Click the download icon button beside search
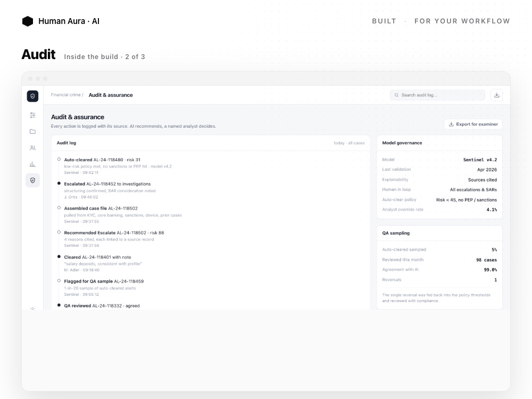The width and height of the screenshot is (532, 399). 496,95
